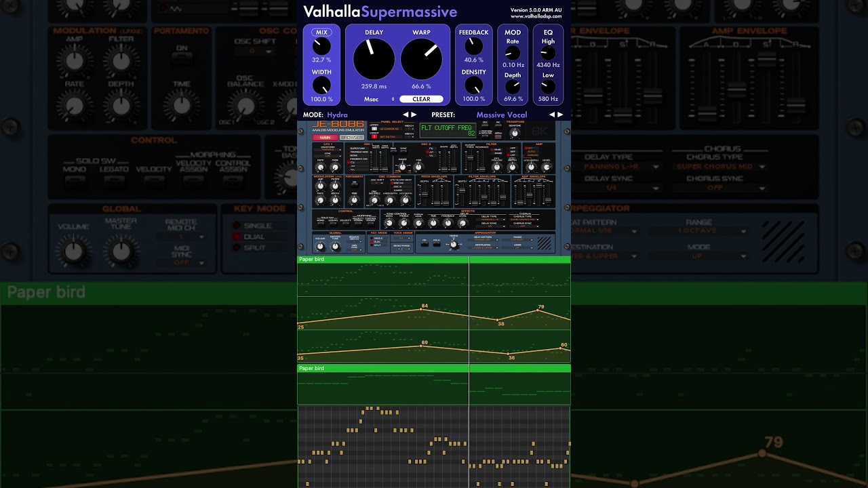Click the Master Tune knob

tap(335, 247)
